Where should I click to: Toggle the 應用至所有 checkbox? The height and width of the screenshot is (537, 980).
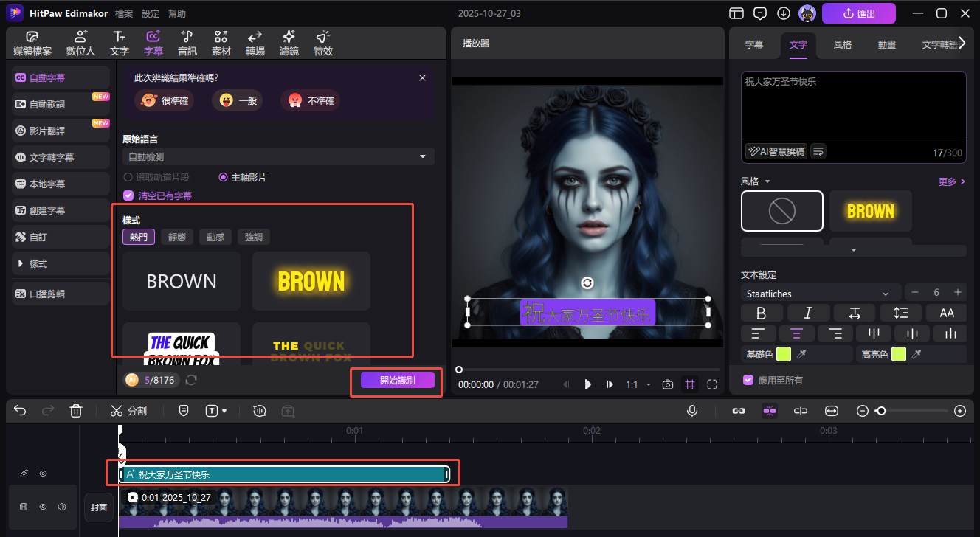point(748,381)
